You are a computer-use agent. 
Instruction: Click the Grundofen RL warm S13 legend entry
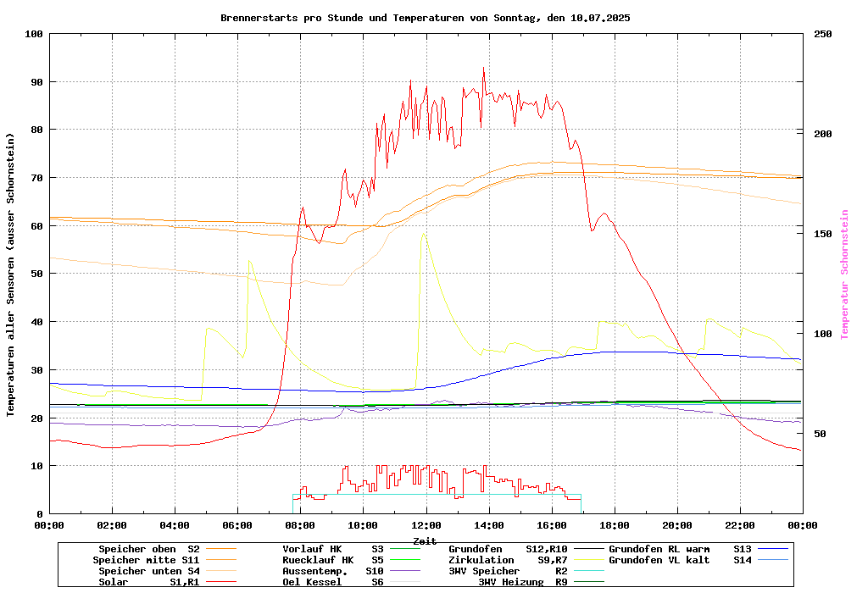click(x=680, y=549)
